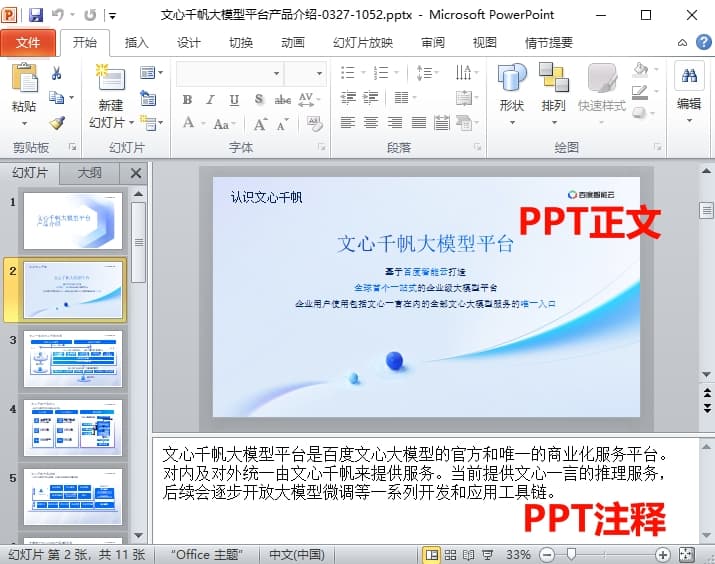Open the Quick Styles (快速样式) gallery

tap(602, 93)
